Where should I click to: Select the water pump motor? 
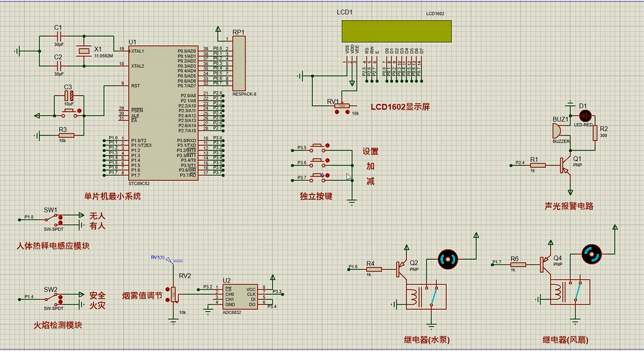pos(448,259)
